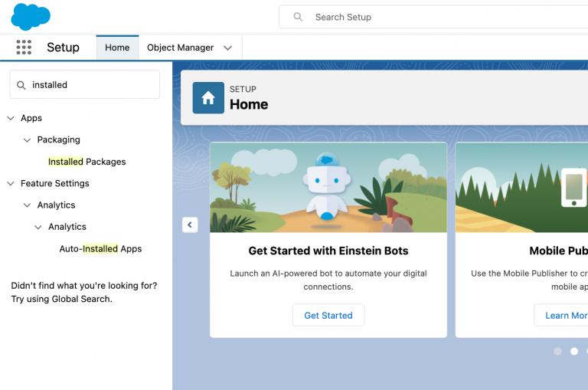Switch to the Object Manager tab
The height and width of the screenshot is (390, 588).
(181, 48)
